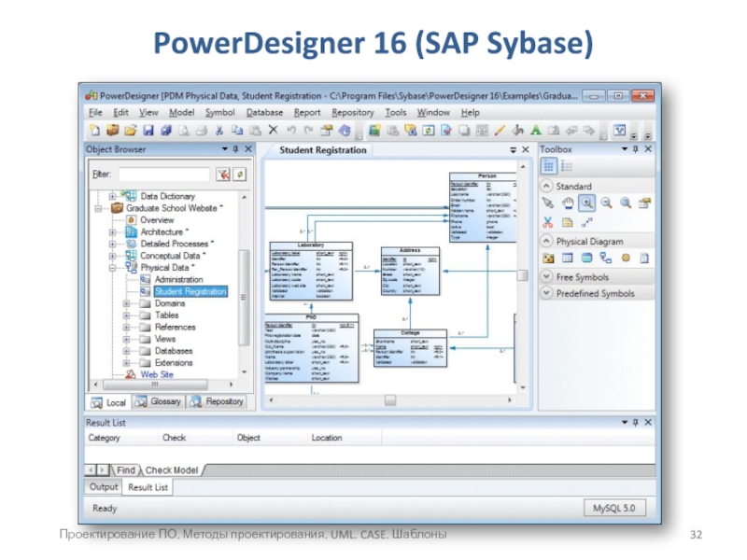
Task: Switch to the Output tab
Action: click(104, 486)
